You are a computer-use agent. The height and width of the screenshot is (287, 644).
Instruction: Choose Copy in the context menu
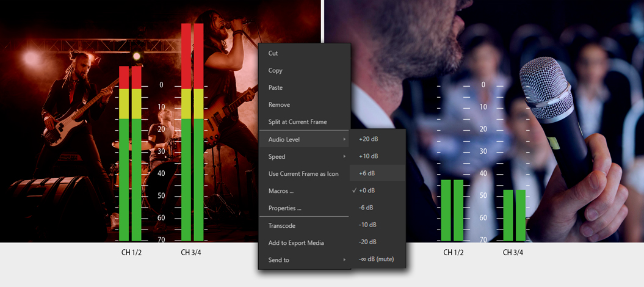click(x=275, y=70)
